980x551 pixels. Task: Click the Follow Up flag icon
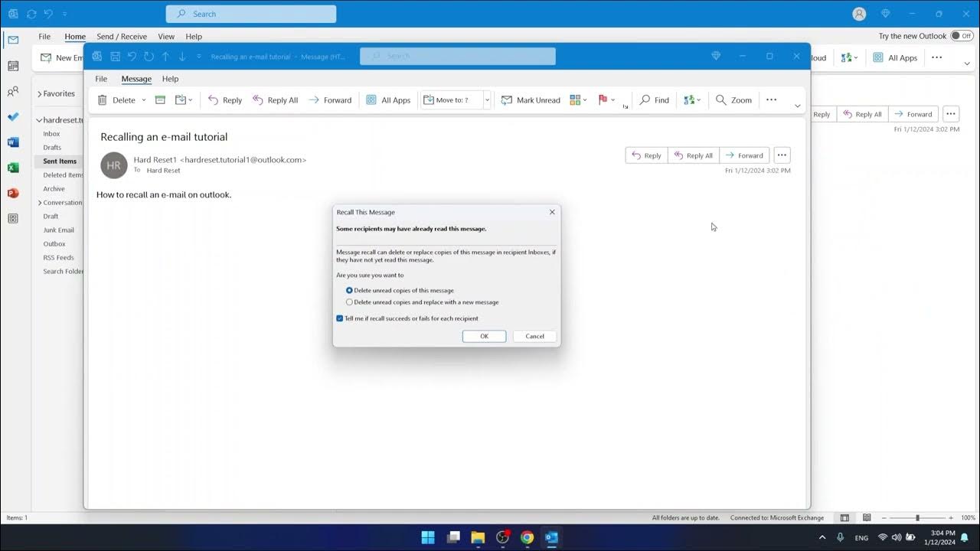[x=603, y=99]
